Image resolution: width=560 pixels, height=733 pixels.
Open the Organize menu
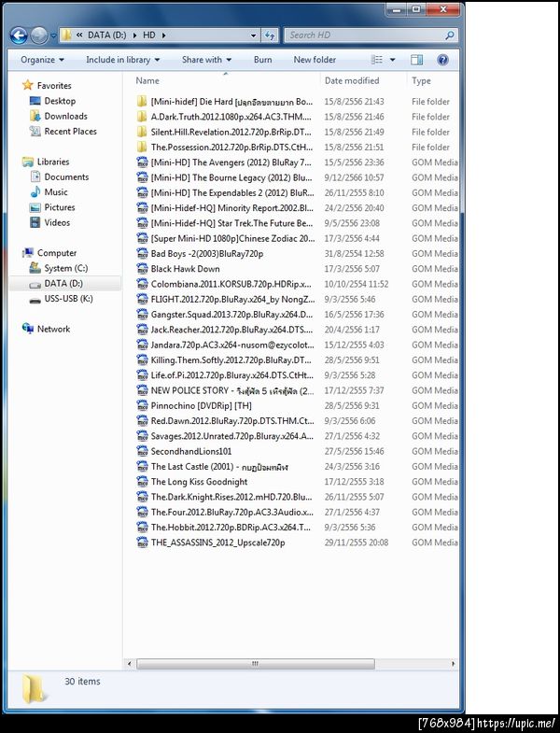43,60
